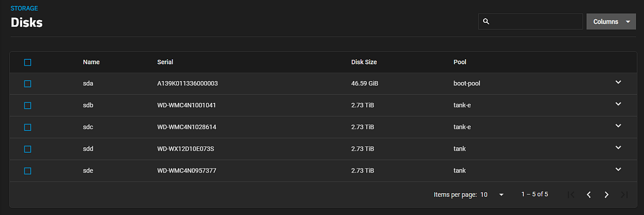This screenshot has width=644, height=215.
Task: Check the box for disk sda
Action: 28,84
